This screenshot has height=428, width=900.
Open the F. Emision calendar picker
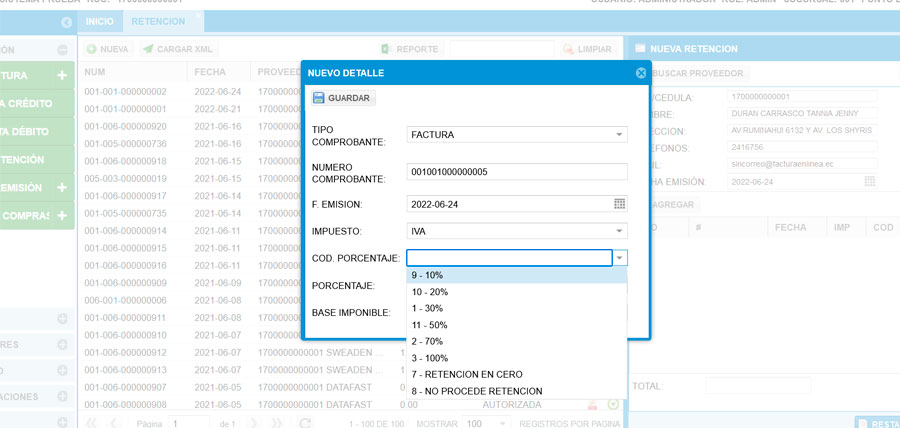[x=619, y=204]
